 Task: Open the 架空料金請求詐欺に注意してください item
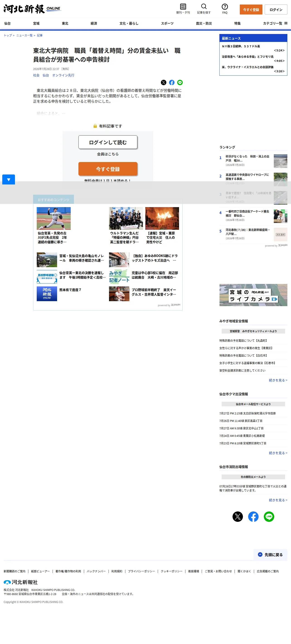tap(242, 370)
